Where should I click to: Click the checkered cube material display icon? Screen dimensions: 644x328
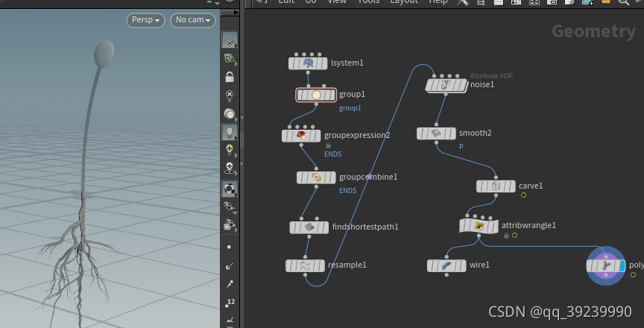tap(230, 189)
